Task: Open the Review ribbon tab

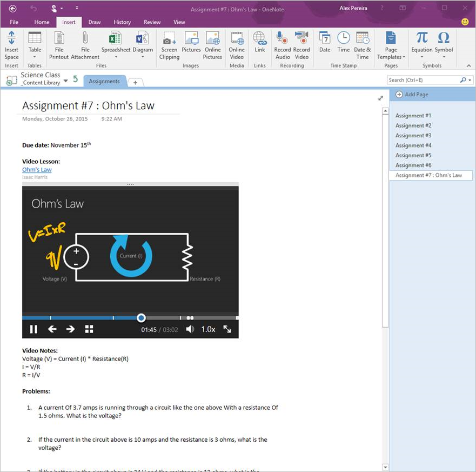Action: coord(152,22)
